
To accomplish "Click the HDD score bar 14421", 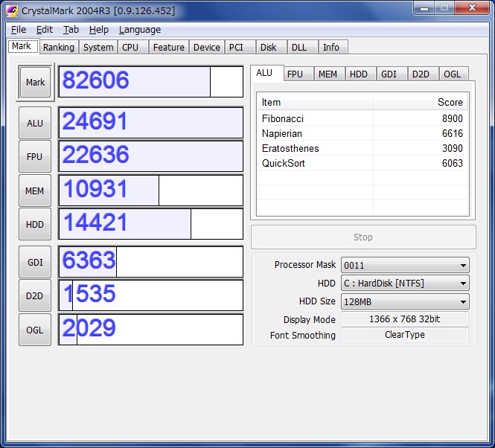I will [x=151, y=224].
